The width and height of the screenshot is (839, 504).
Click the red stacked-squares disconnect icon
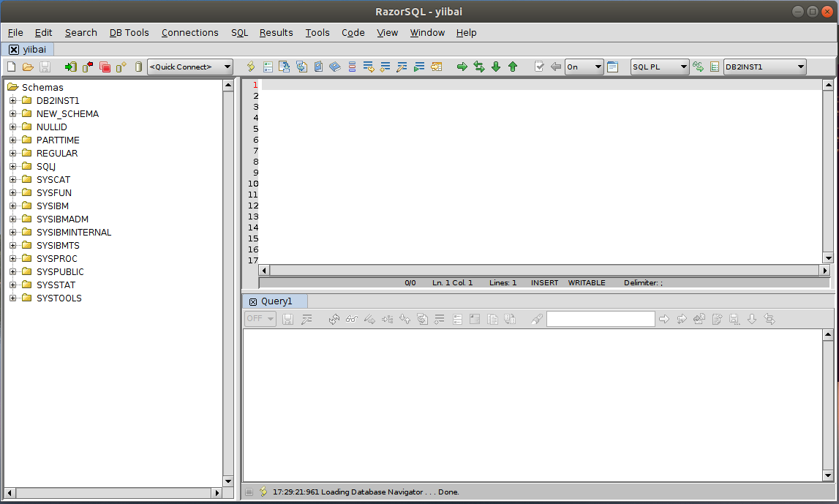[x=105, y=67]
